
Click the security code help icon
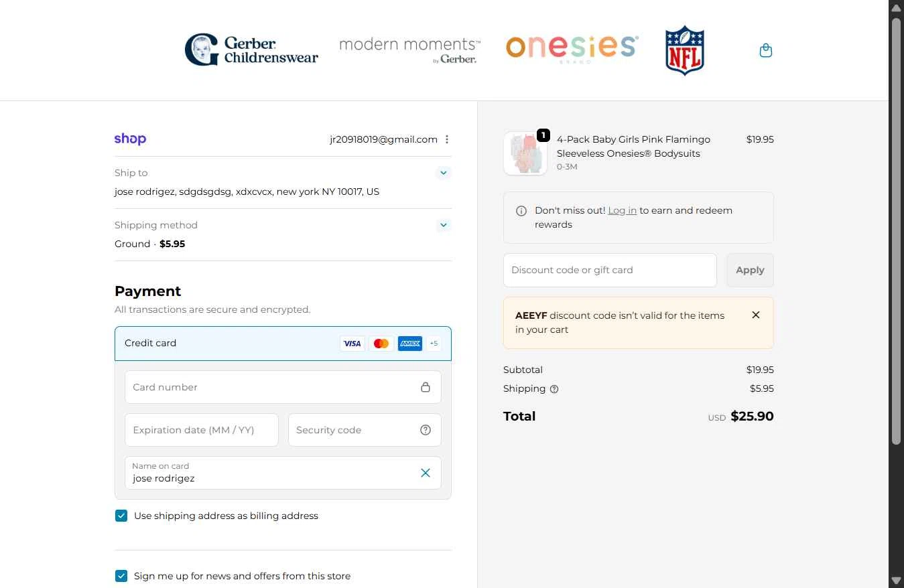426,430
